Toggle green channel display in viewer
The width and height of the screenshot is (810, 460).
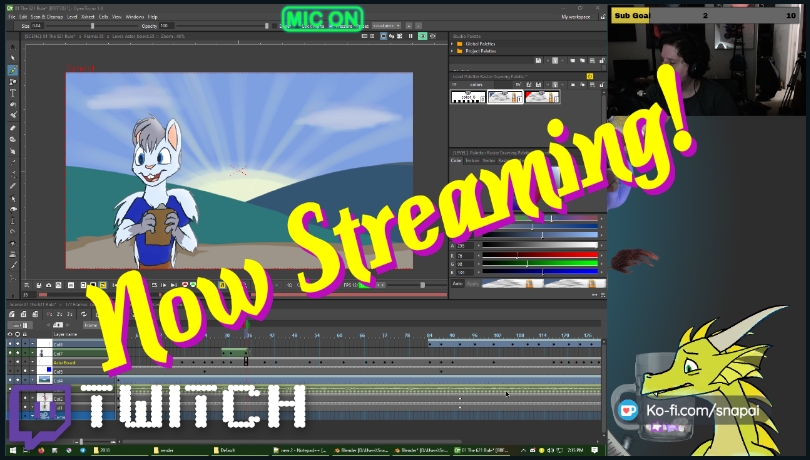(x=193, y=285)
